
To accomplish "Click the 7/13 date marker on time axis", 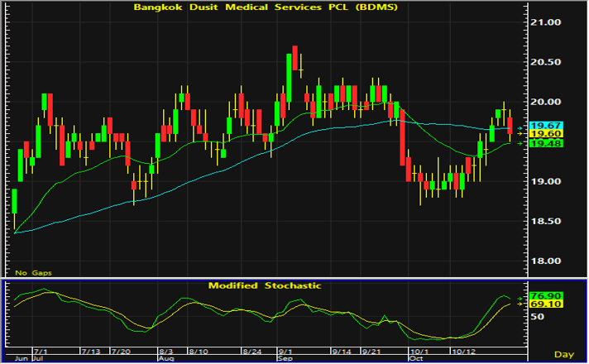I will [91, 352].
